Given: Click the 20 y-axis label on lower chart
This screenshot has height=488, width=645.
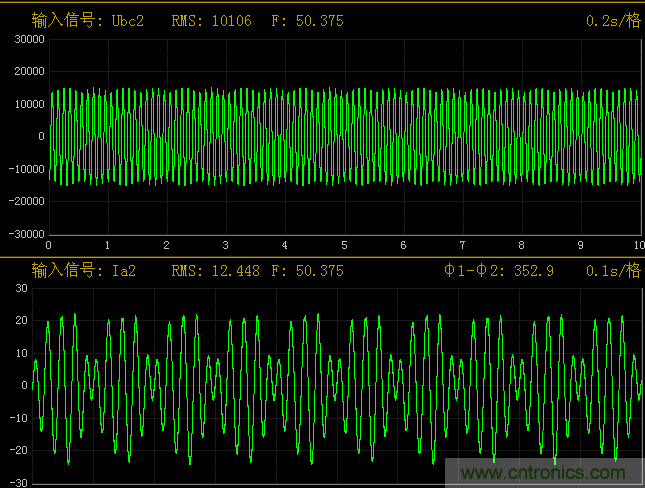Looking at the screenshot, I should (x=21, y=320).
